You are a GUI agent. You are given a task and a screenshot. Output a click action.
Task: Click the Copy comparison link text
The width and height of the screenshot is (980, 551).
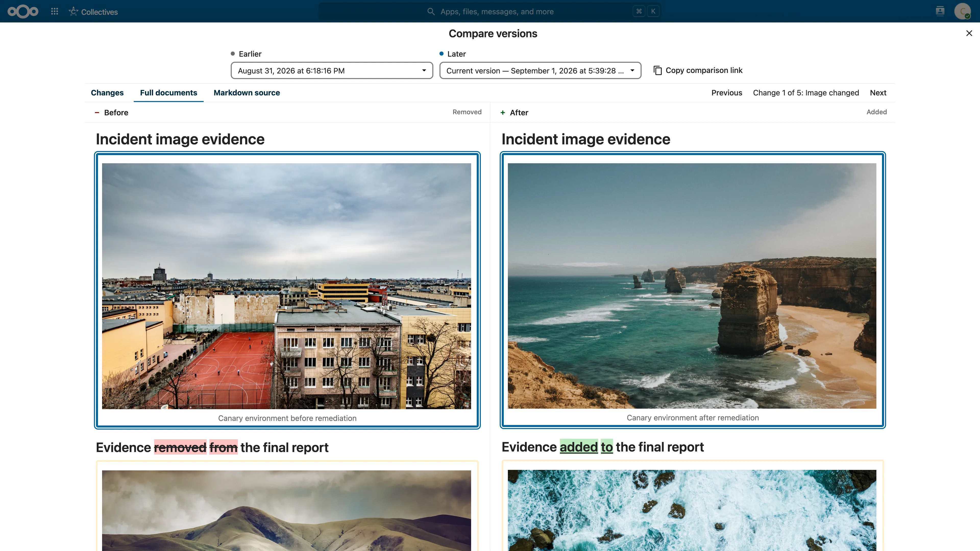[704, 70]
